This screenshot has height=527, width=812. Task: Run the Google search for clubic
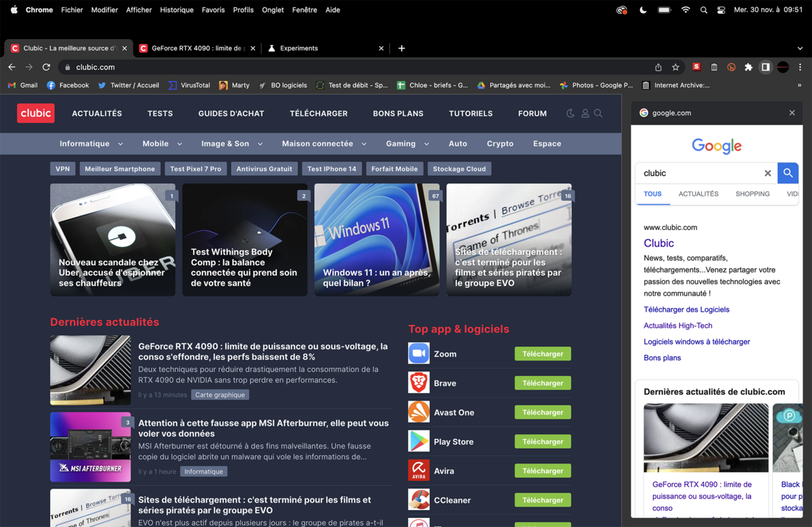coord(788,173)
